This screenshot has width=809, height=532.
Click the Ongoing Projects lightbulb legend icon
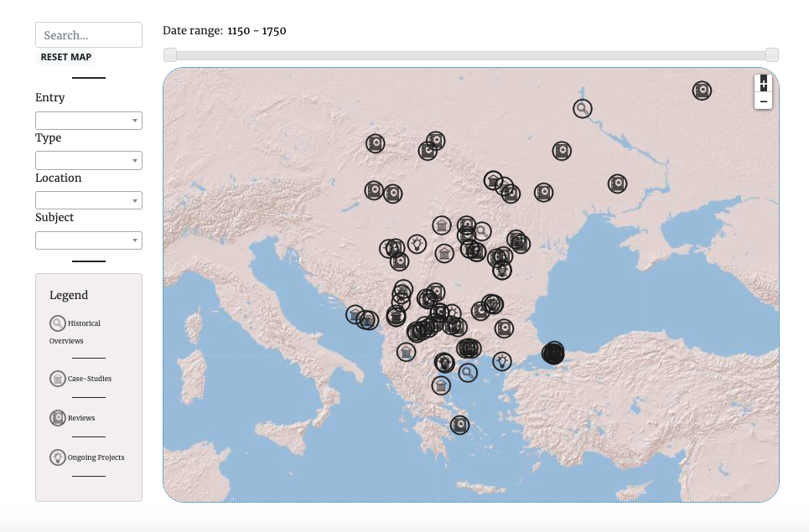(x=58, y=457)
